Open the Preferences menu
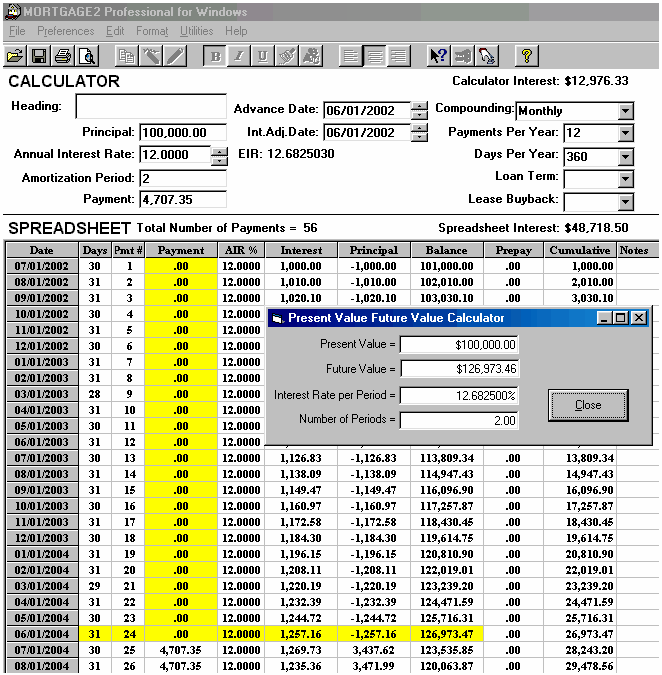This screenshot has height=675, width=662. pos(65,31)
